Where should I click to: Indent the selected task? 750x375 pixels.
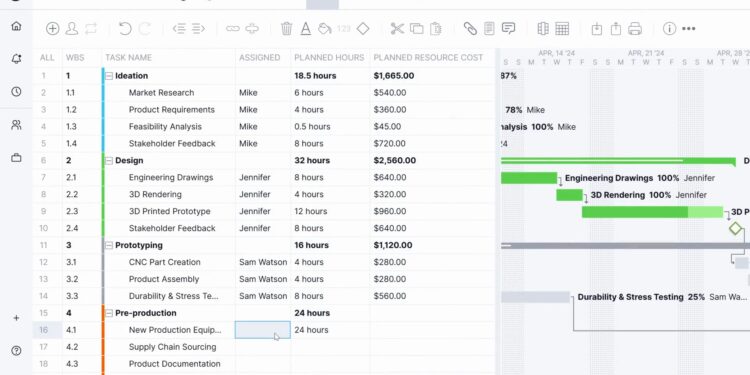[x=199, y=29]
